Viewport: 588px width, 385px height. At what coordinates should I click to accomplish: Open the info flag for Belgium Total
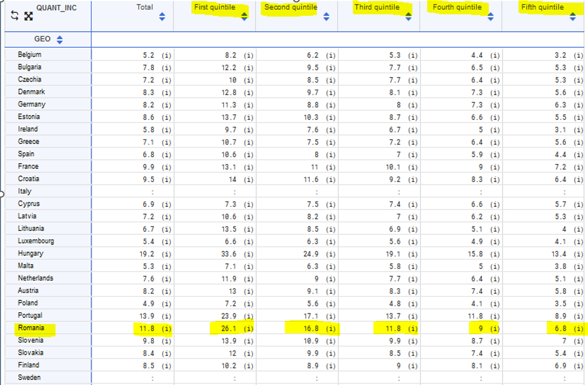point(167,56)
